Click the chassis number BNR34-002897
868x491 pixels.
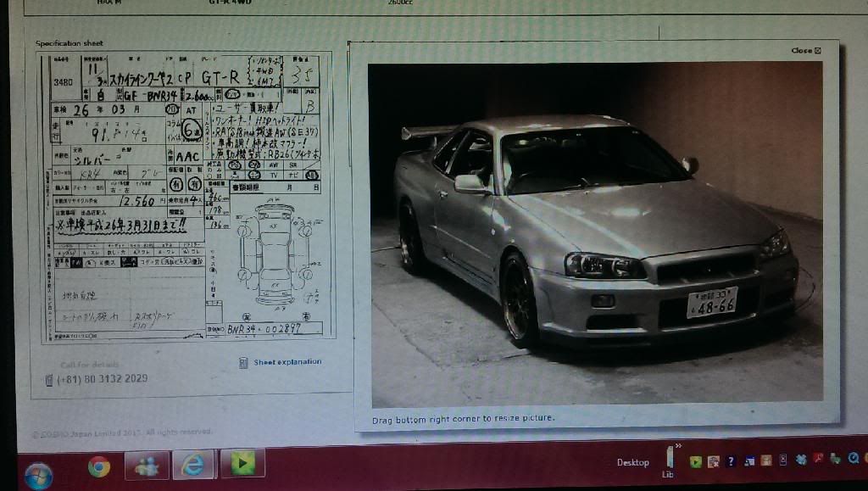[264, 329]
